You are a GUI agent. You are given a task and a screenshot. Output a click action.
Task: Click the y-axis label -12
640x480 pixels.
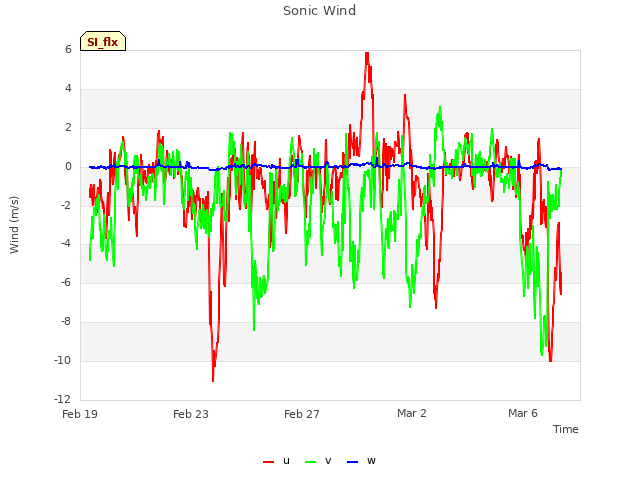62,399
